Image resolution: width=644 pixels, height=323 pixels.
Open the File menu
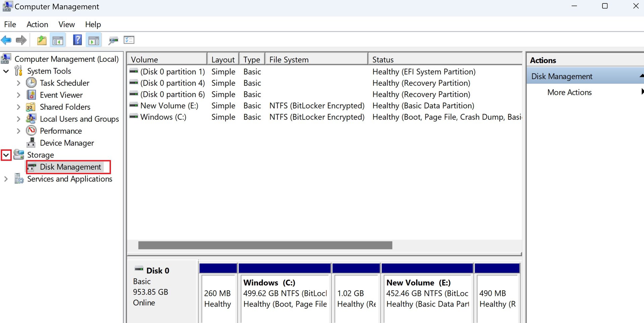[x=10, y=25]
